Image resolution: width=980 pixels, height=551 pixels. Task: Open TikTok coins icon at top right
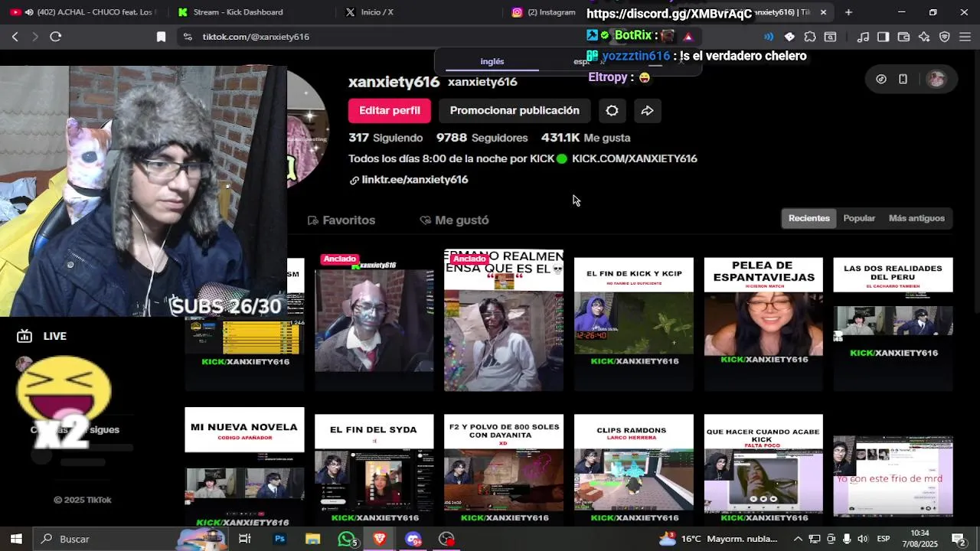point(881,79)
